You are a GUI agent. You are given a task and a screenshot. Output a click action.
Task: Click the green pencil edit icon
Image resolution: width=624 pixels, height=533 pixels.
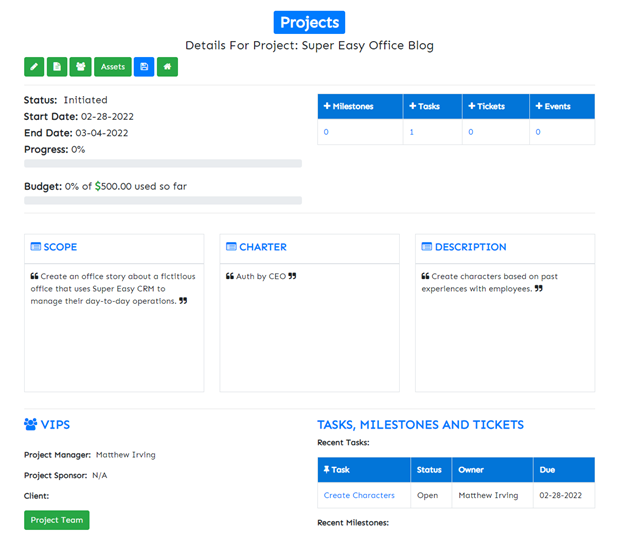coord(34,67)
